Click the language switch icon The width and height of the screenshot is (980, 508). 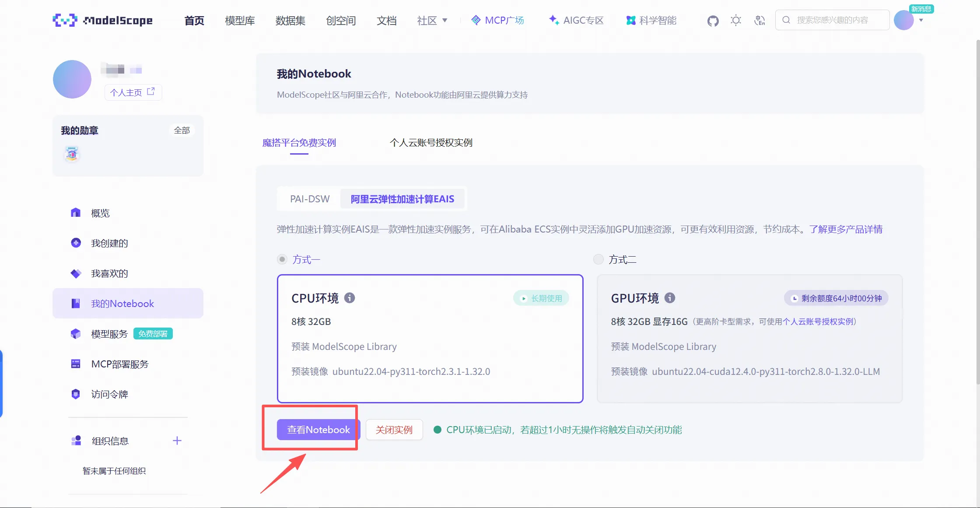point(760,20)
